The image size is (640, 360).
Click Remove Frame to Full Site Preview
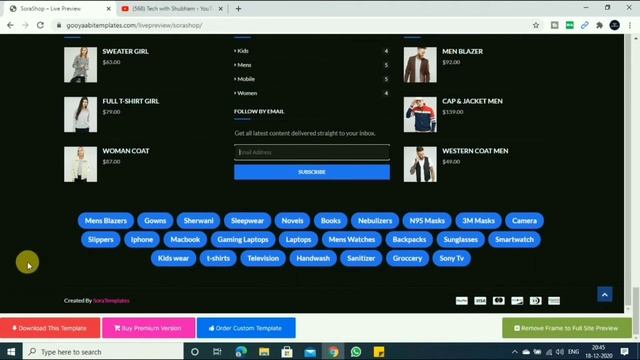tap(567, 328)
